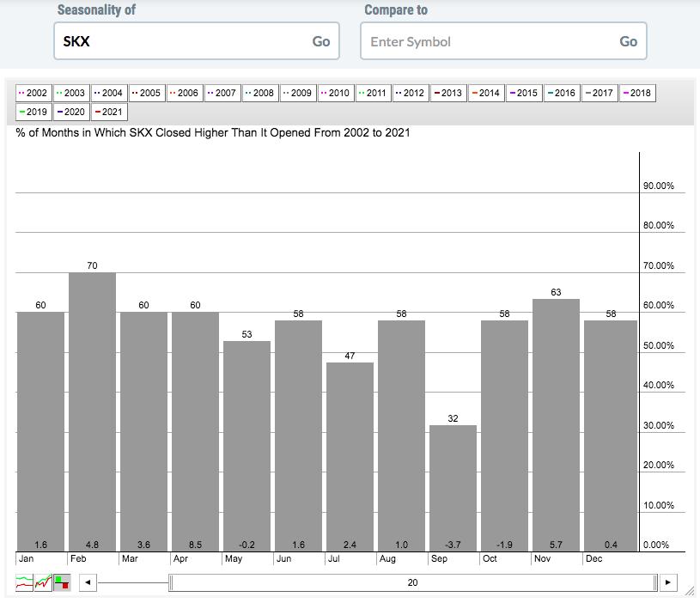Toggle the 2015 year series
700x603 pixels.
click(524, 93)
